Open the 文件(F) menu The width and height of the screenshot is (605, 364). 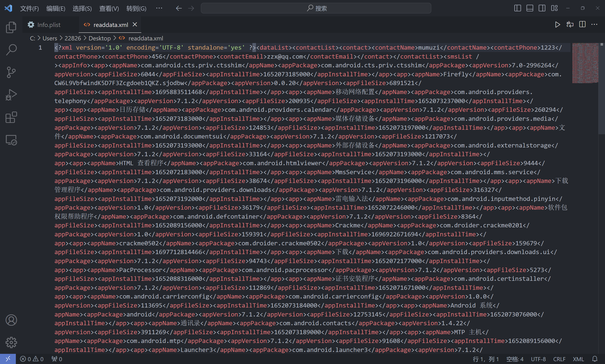30,9
